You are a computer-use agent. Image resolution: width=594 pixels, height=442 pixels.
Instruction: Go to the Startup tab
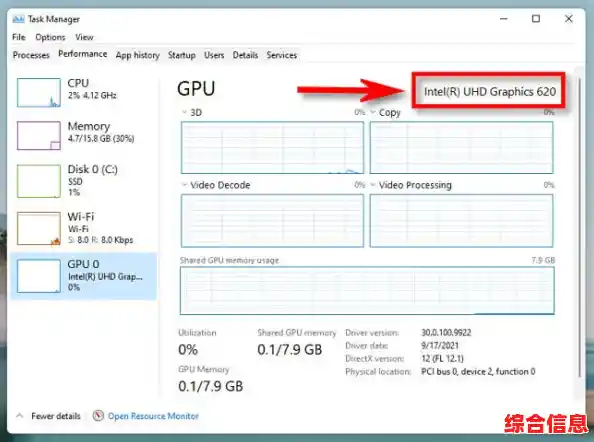pos(182,55)
